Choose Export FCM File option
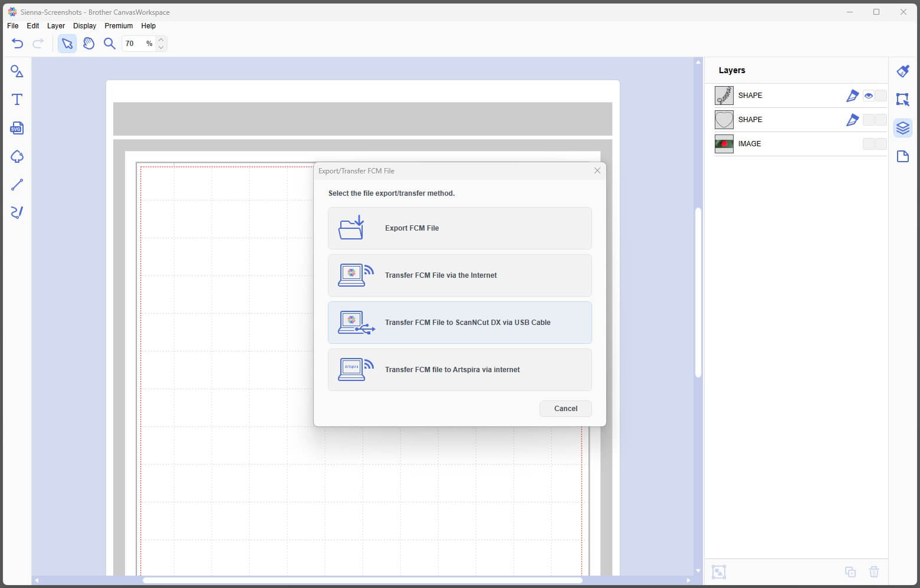Viewport: 920px width, 588px height. point(460,228)
